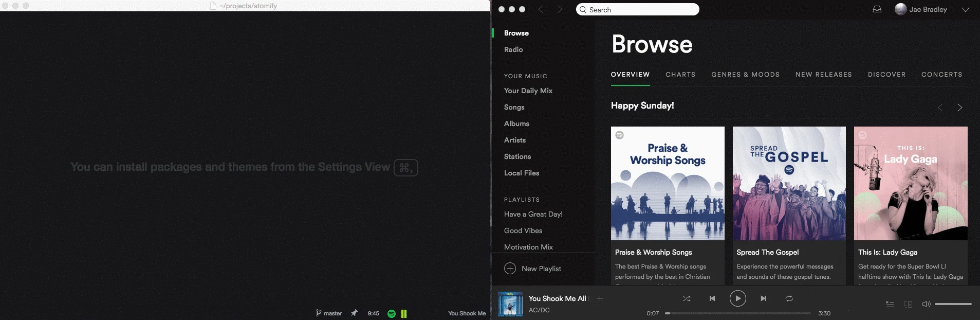The image size is (980, 320).
Task: Go back with Spotify back arrow
Action: [x=541, y=9]
